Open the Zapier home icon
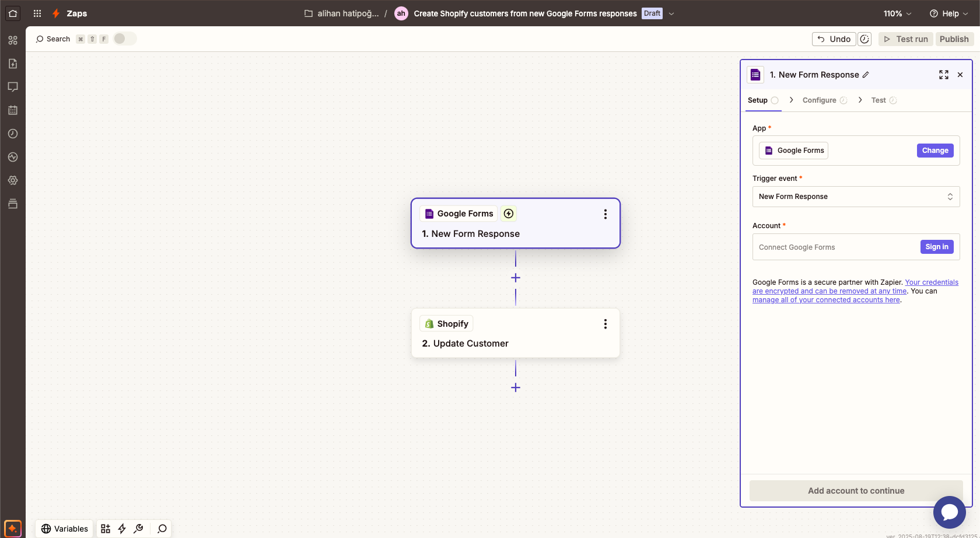 (13, 13)
